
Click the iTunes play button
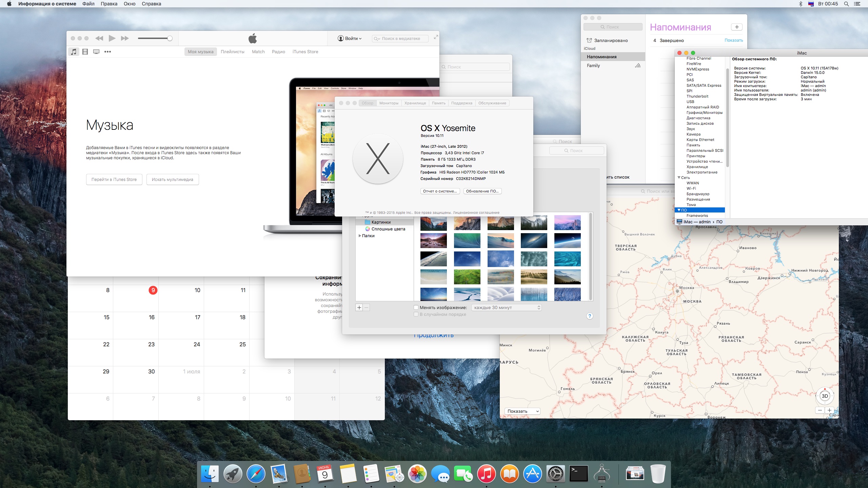point(112,38)
